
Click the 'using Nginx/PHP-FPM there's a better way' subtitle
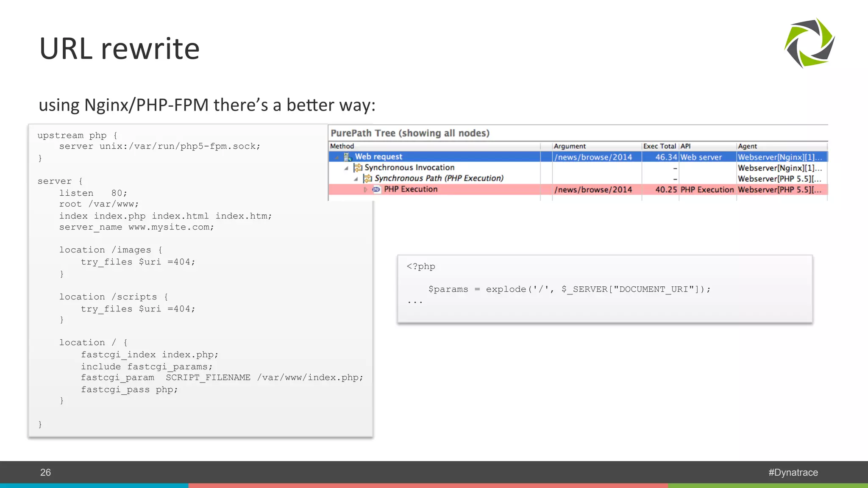pyautogui.click(x=207, y=105)
